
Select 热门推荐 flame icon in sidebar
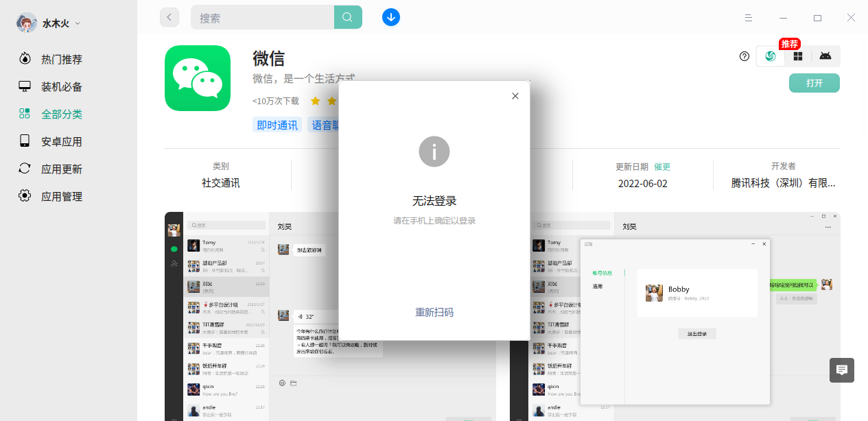25,59
